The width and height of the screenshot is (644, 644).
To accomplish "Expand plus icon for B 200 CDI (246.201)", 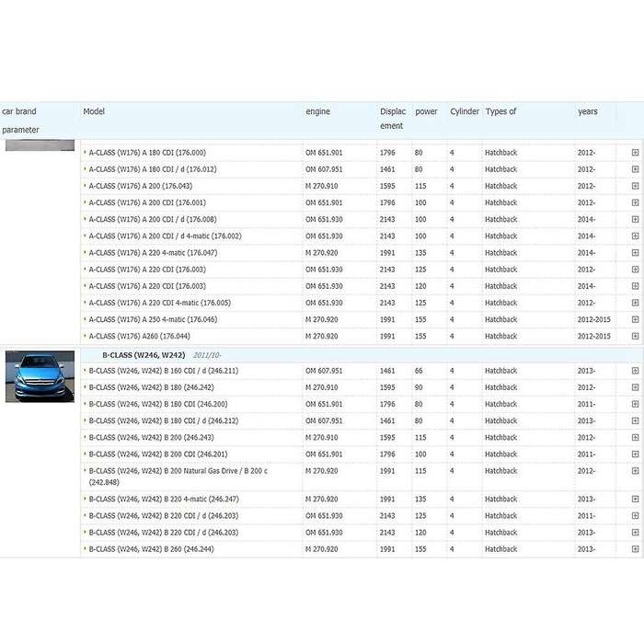I will pos(635,454).
